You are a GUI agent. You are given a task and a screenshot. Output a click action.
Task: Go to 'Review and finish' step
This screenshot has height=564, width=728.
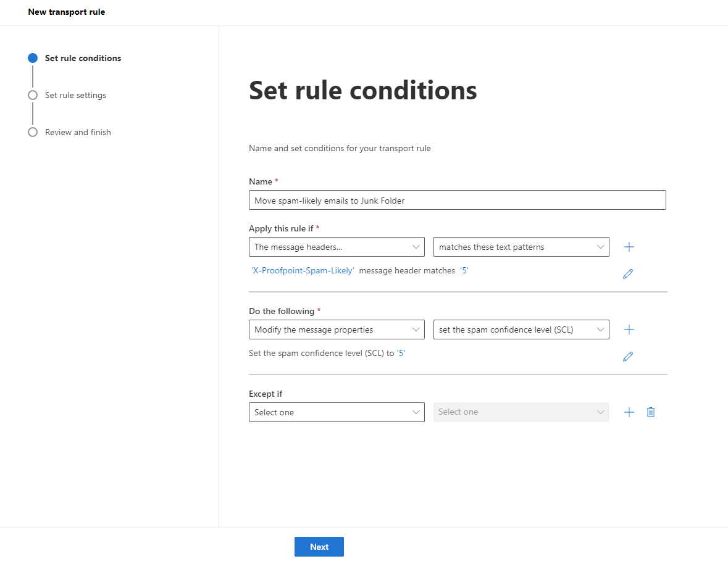tap(69, 132)
